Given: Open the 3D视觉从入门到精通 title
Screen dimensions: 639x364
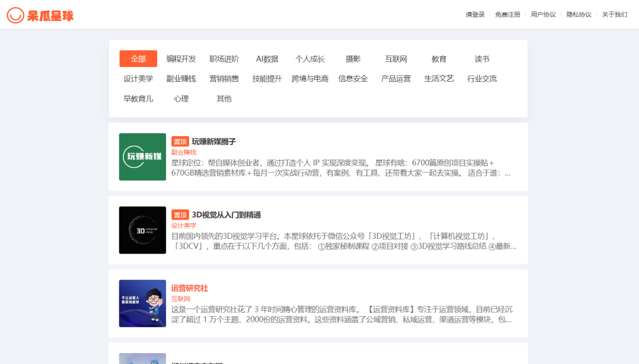Looking at the screenshot, I should (x=226, y=215).
